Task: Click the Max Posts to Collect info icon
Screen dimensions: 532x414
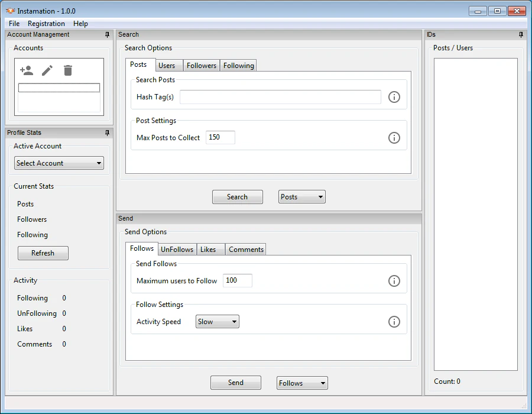Action: (394, 138)
